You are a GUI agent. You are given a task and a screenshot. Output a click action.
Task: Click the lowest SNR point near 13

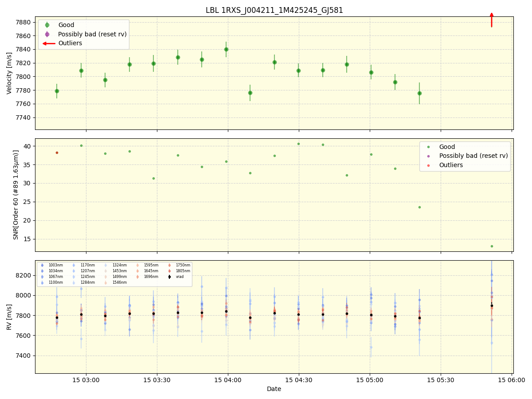click(492, 246)
